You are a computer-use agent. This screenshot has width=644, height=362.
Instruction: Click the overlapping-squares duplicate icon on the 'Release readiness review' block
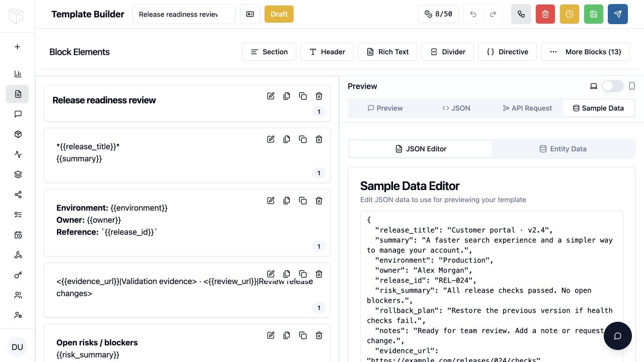pos(303,96)
